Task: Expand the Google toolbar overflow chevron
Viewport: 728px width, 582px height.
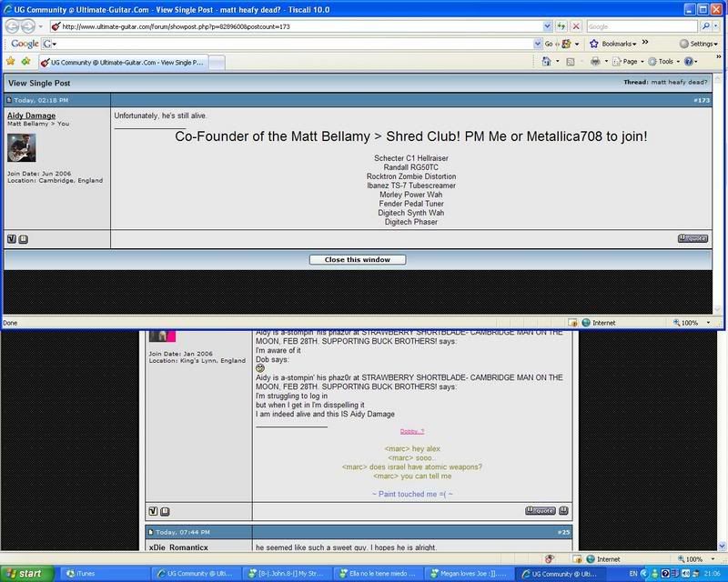Action: pyautogui.click(x=645, y=42)
